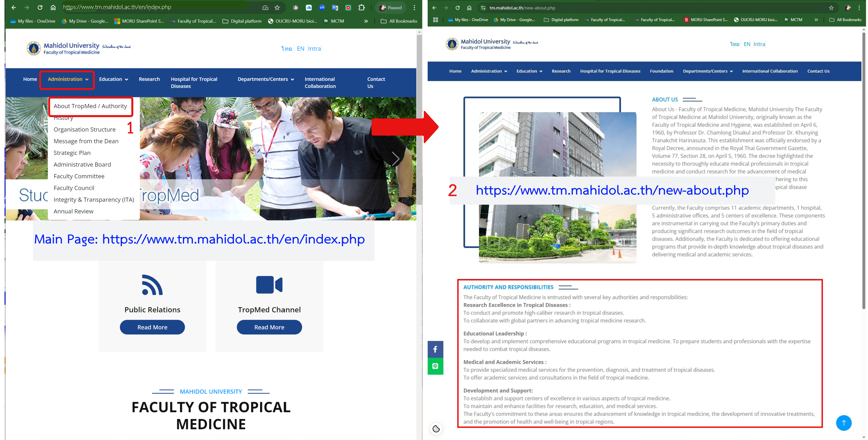The image size is (868, 440).
Task: Share the page via the Facebook icon
Action: (435, 349)
